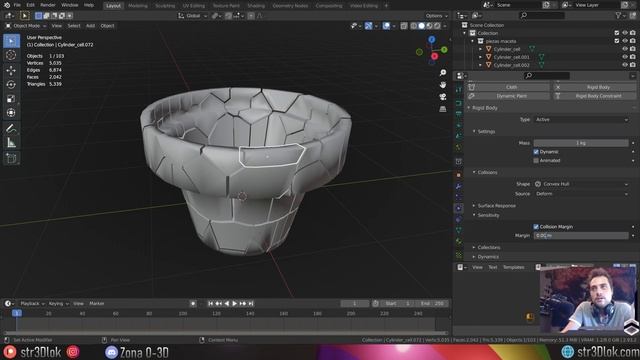640x360 pixels.
Task: Click the Cloth physics button
Action: tap(508, 87)
